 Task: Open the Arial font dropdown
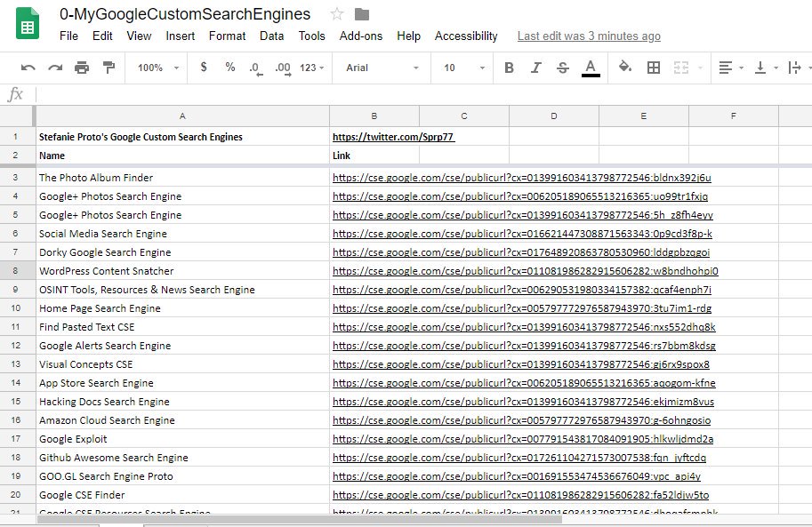coord(382,68)
